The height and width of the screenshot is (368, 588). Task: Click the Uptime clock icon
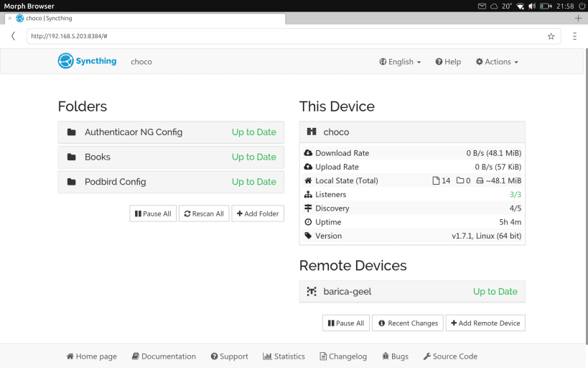[x=308, y=222]
